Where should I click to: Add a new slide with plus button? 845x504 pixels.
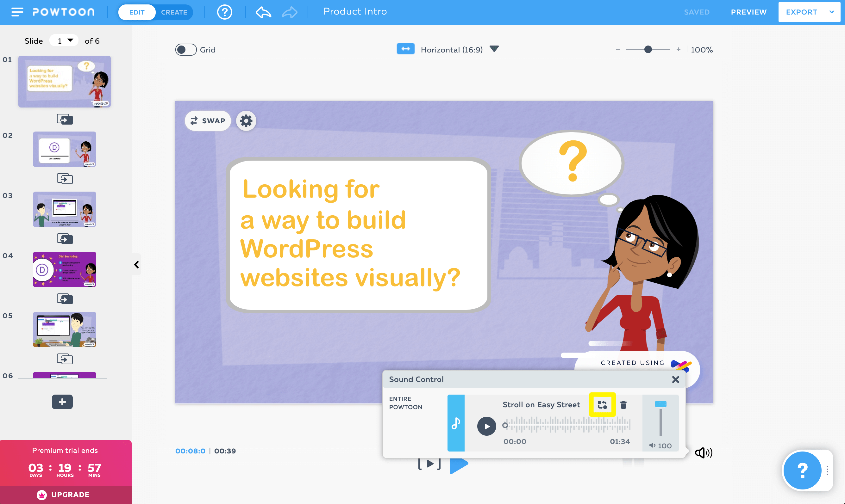click(62, 402)
